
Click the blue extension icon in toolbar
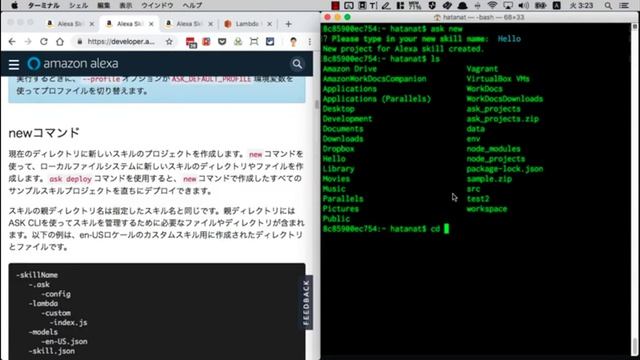(270, 42)
